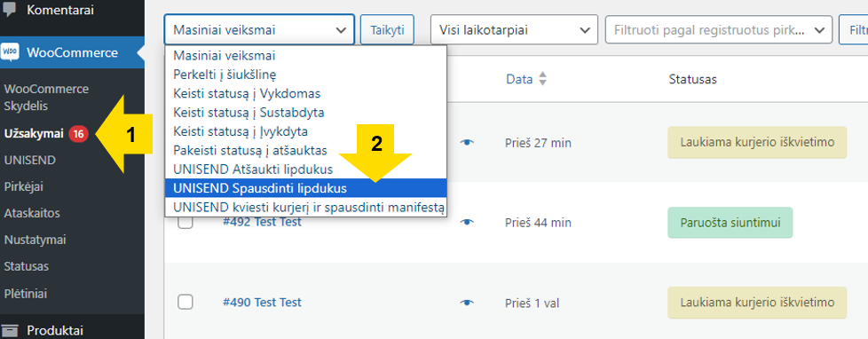Preview order with eye icon, Prieš 27 min row
868x339 pixels.
coord(468,143)
